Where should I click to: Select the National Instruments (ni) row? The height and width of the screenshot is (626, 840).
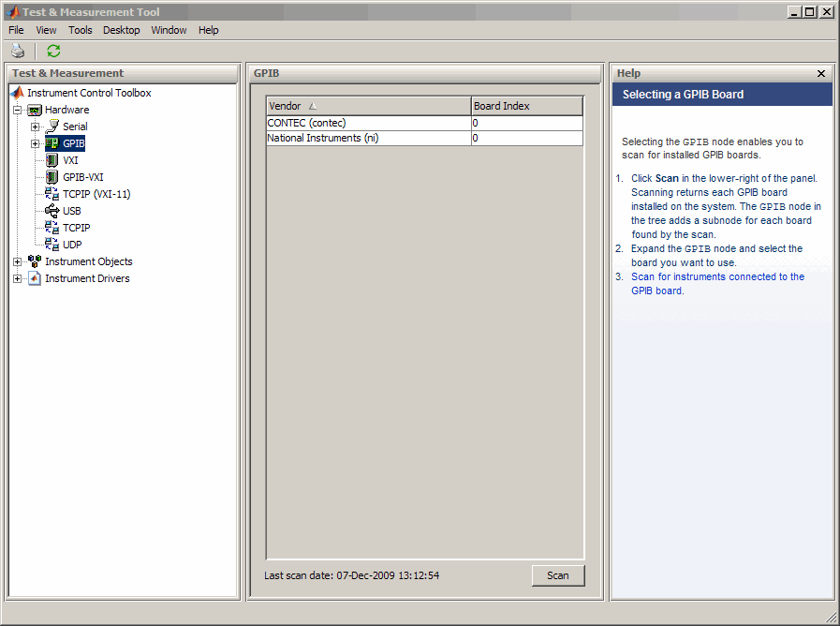point(368,138)
